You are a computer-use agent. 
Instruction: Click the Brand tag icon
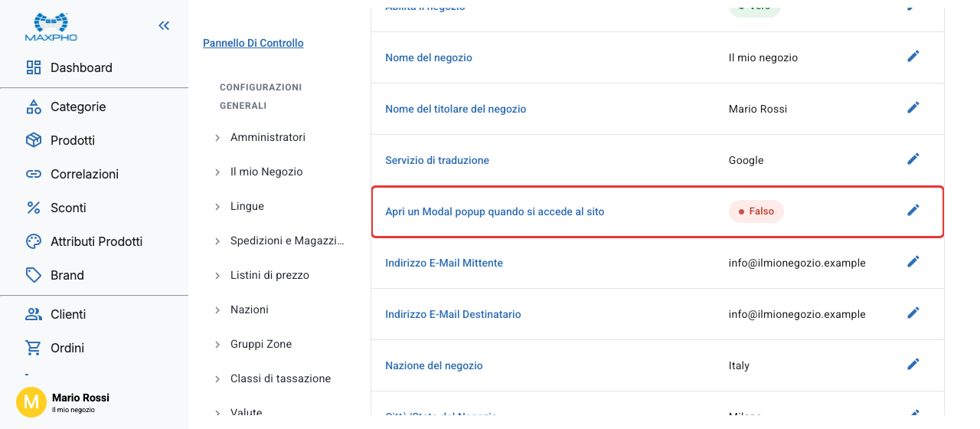tap(34, 275)
